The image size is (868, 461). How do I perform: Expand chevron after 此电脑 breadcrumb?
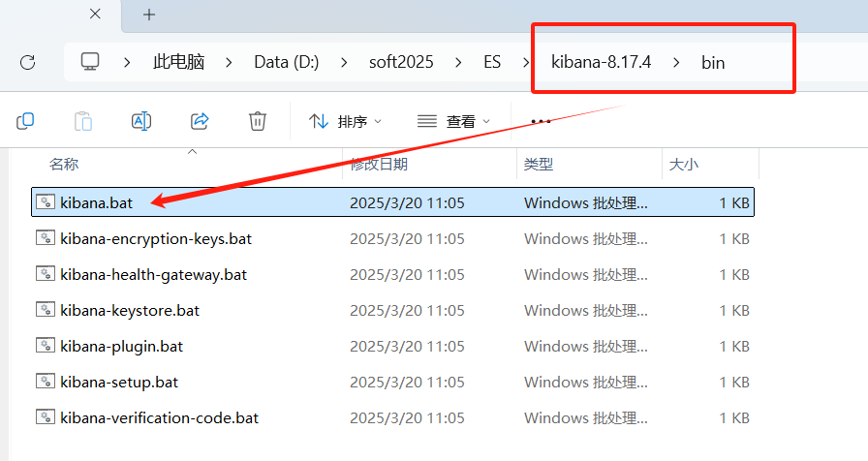click(x=229, y=63)
